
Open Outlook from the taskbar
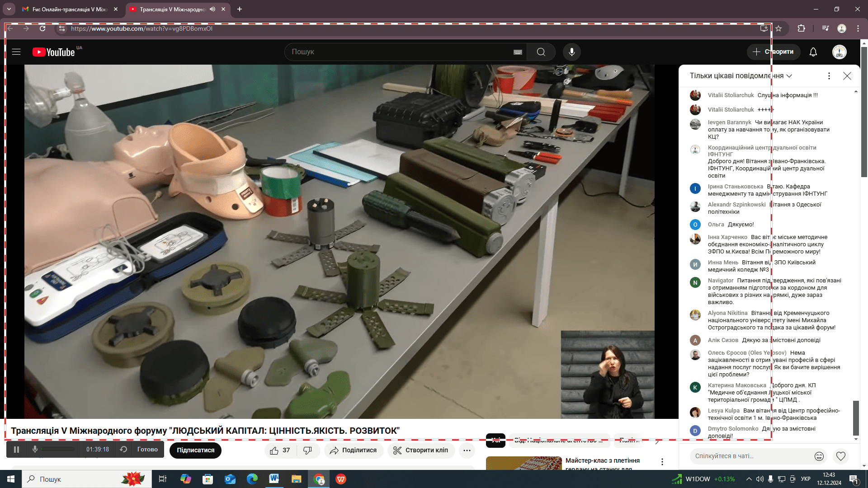[230, 479]
